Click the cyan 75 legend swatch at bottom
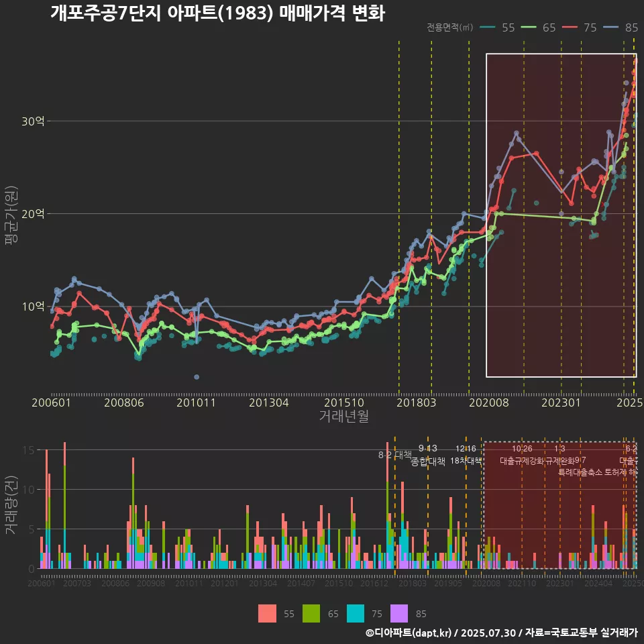This screenshot has height=644, width=644. [356, 614]
